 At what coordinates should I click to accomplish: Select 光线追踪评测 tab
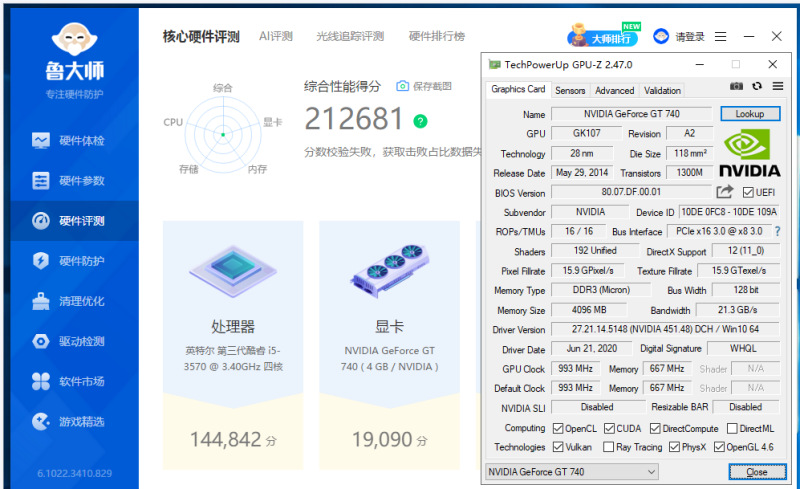point(350,36)
